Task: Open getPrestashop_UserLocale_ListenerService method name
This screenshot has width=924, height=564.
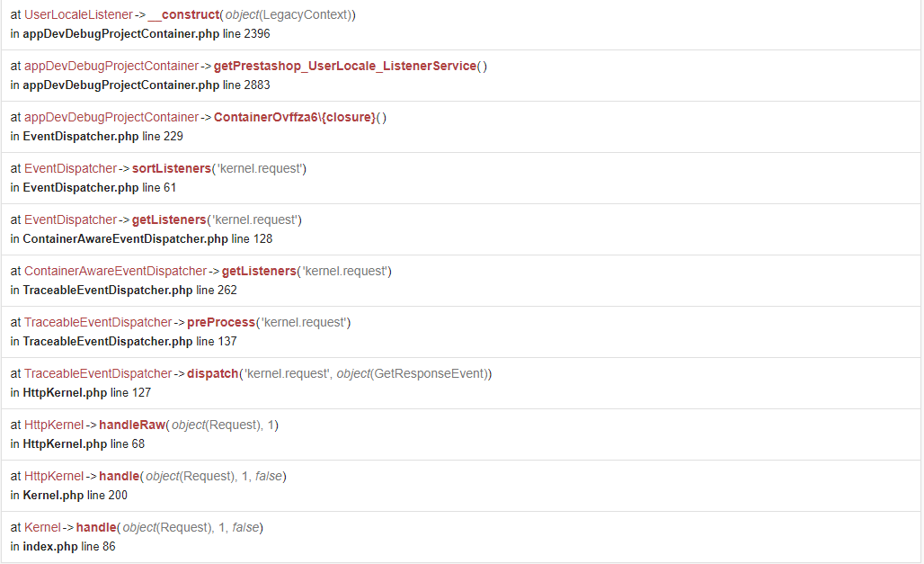Action: pyautogui.click(x=345, y=66)
